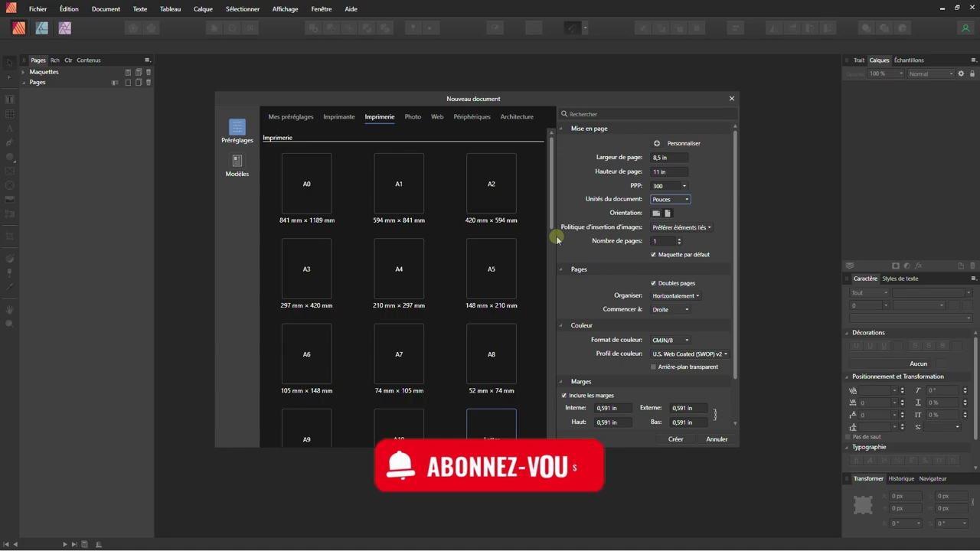Click the fx layer effects icon
The image size is (980, 551).
click(918, 266)
